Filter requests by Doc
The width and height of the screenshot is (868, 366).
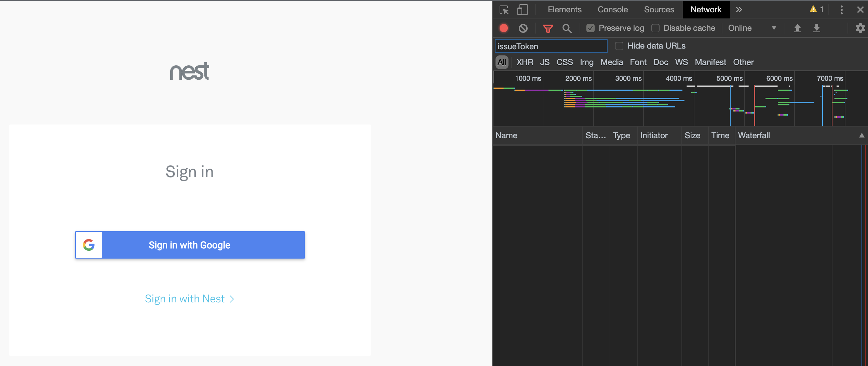click(x=661, y=62)
